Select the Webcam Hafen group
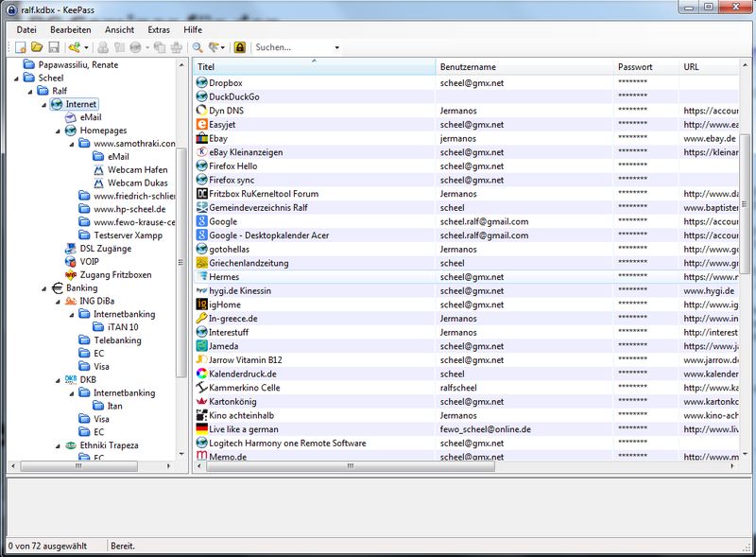The width and height of the screenshot is (756, 557). [x=137, y=170]
